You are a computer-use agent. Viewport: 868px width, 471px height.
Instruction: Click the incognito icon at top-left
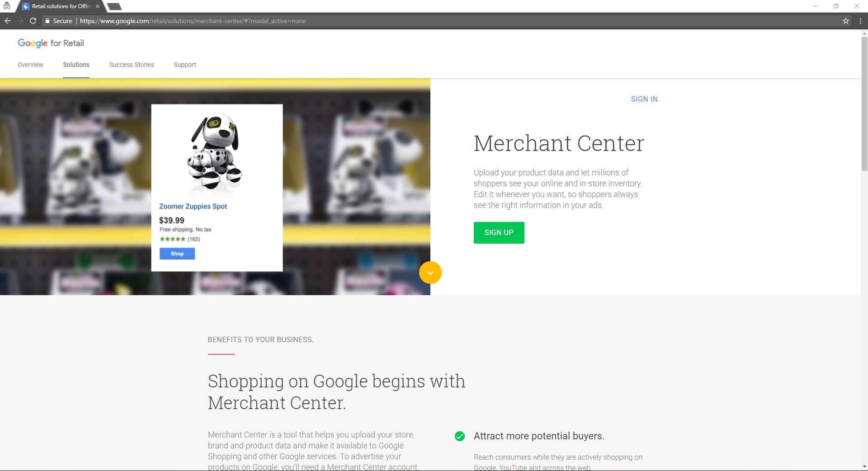(7, 6)
